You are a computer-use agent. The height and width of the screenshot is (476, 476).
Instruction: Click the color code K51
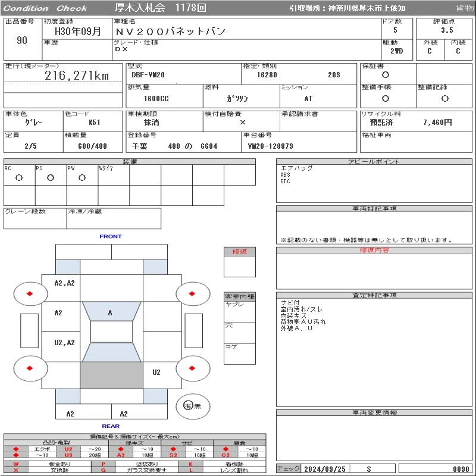tap(95, 123)
